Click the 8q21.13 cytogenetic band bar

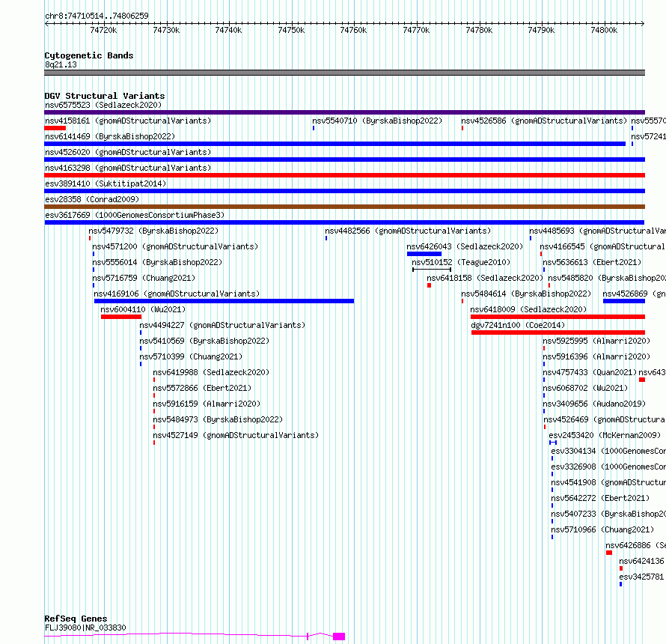(x=344, y=73)
